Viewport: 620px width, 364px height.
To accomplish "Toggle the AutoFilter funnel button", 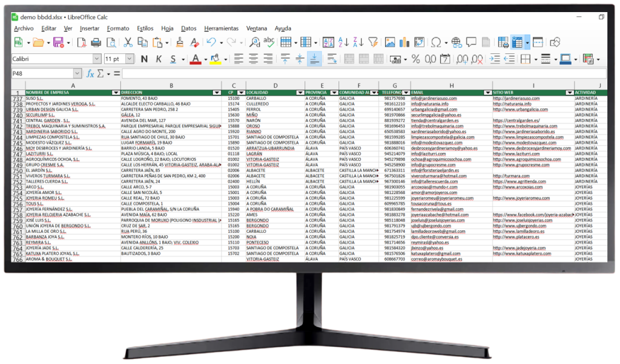I will (373, 42).
